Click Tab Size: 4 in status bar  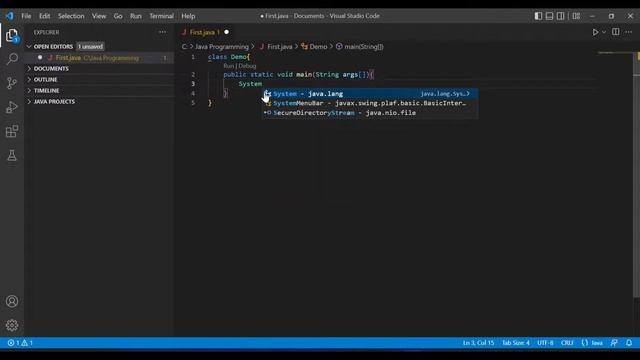pyautogui.click(x=516, y=343)
